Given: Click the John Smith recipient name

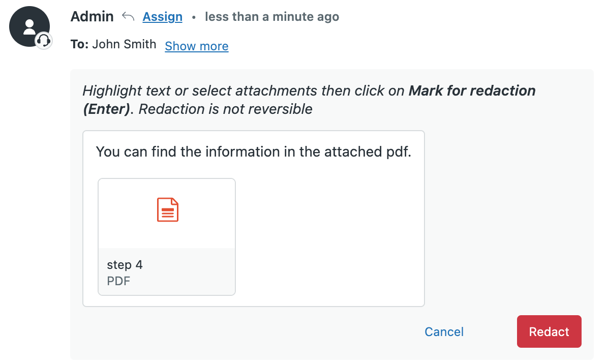Looking at the screenshot, I should tap(124, 44).
